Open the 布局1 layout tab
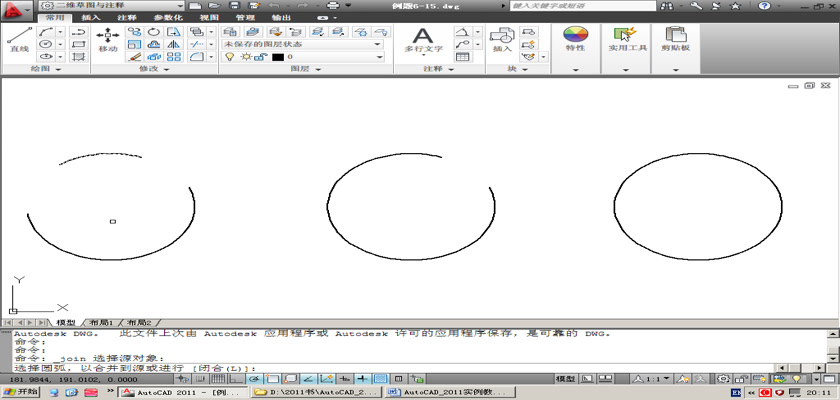This screenshot has height=400, width=840. click(101, 323)
